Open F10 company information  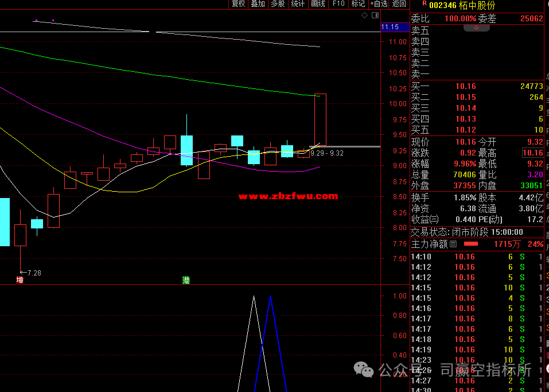click(338, 4)
